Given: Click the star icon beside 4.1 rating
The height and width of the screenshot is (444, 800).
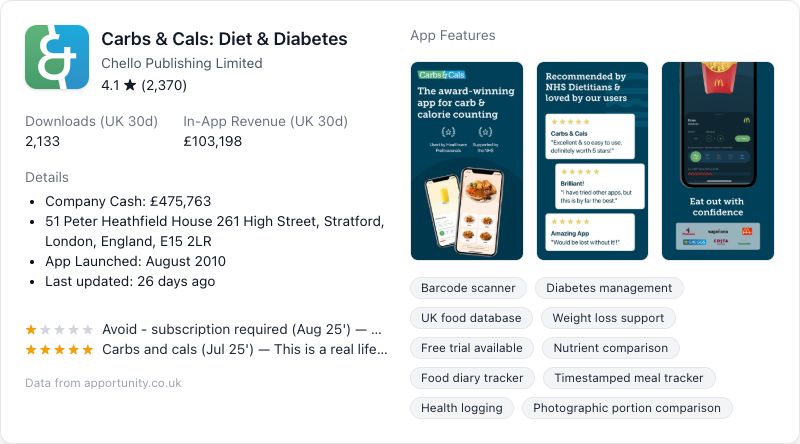Looking at the screenshot, I should 130,86.
